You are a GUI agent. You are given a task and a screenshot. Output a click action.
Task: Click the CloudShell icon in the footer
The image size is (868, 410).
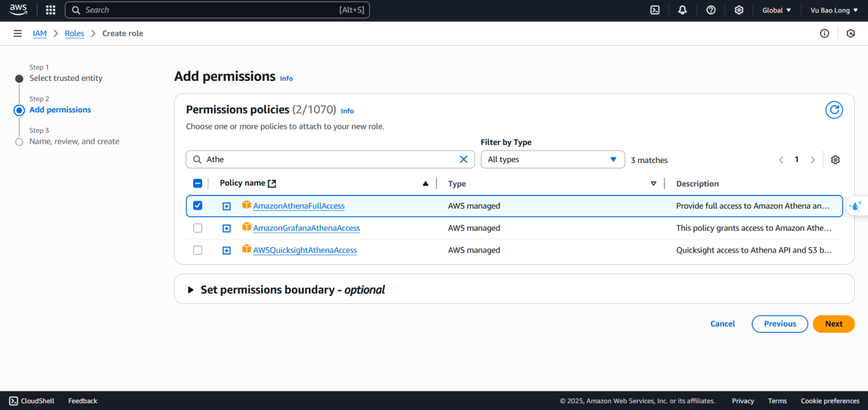(14, 401)
